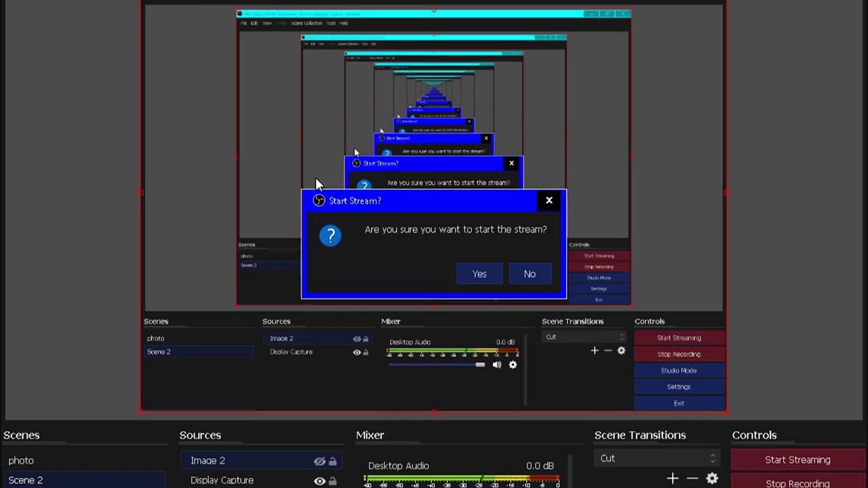
Task: Click lock icon for Image 2 in mid-size preview
Action: (366, 339)
